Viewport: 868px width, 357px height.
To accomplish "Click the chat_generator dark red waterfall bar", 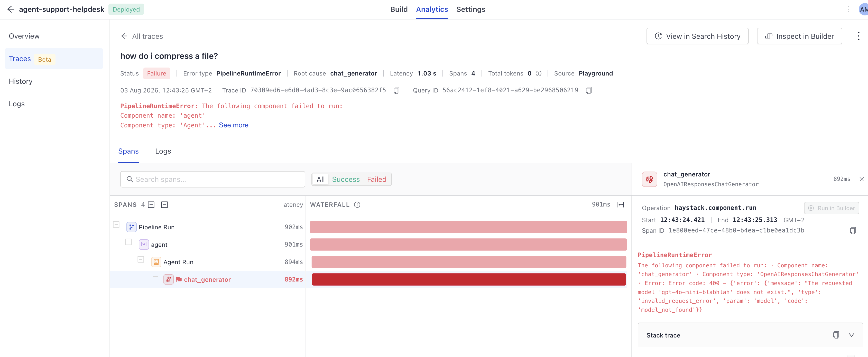I will click(469, 279).
